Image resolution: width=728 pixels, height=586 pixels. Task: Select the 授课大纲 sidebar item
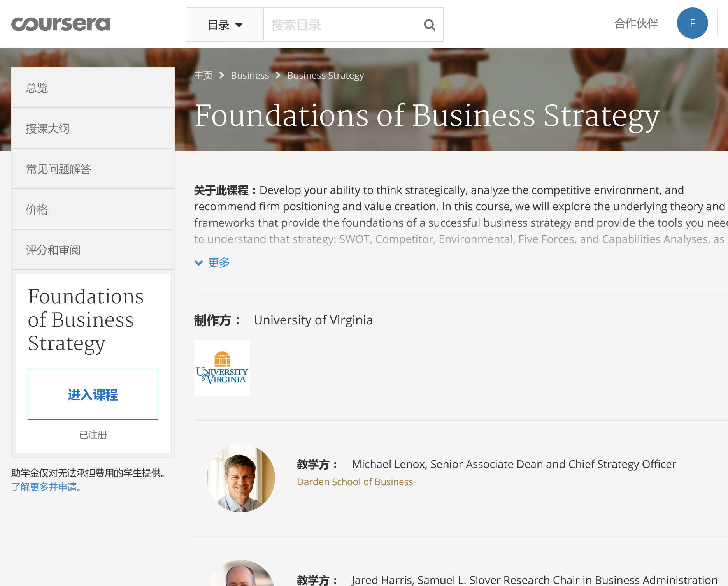coord(93,128)
